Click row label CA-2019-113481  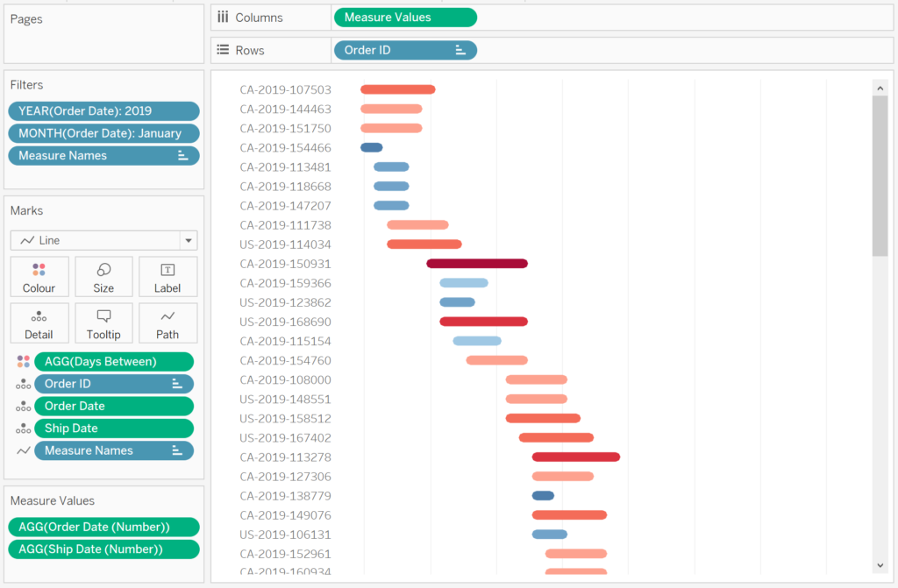point(285,167)
